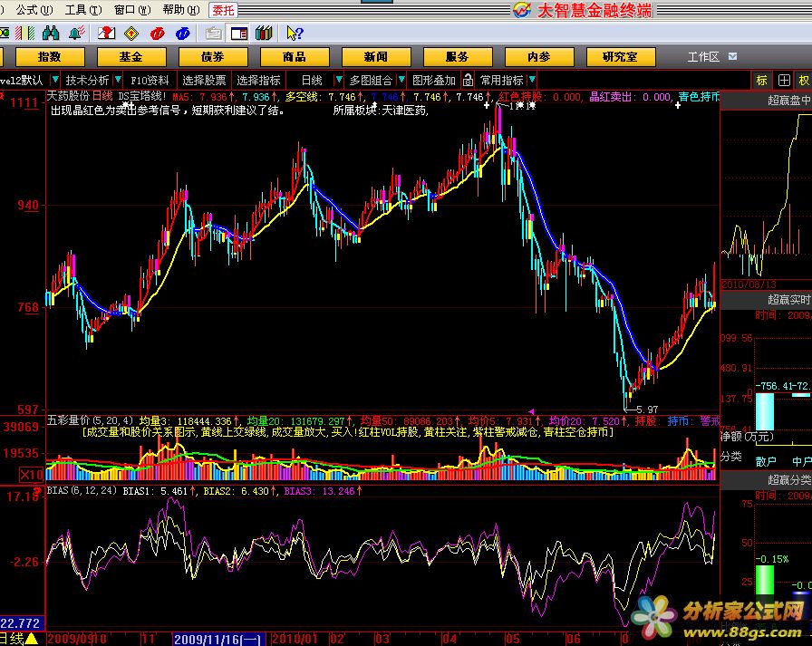The image size is (812, 646).
Task: Open the 债券 bonds tab
Action: pos(213,57)
